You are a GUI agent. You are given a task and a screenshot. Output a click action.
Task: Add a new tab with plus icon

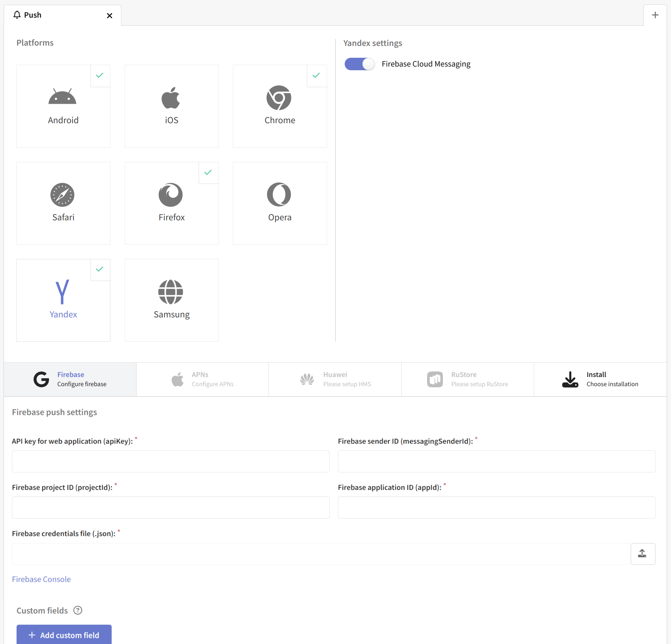pyautogui.click(x=655, y=15)
